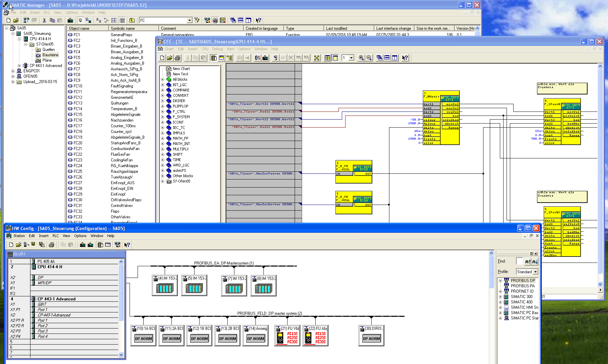Open sheet number dropdown in CFC toolbar

[351, 58]
